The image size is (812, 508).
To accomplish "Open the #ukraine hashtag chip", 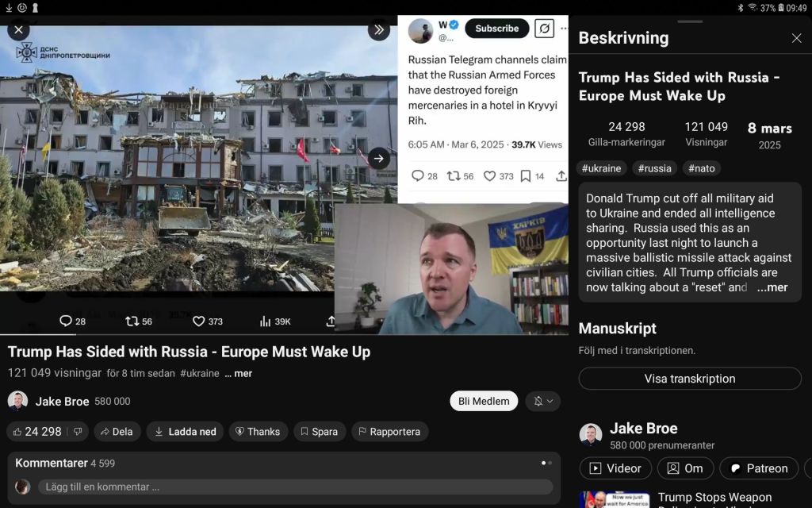I will click(x=602, y=168).
